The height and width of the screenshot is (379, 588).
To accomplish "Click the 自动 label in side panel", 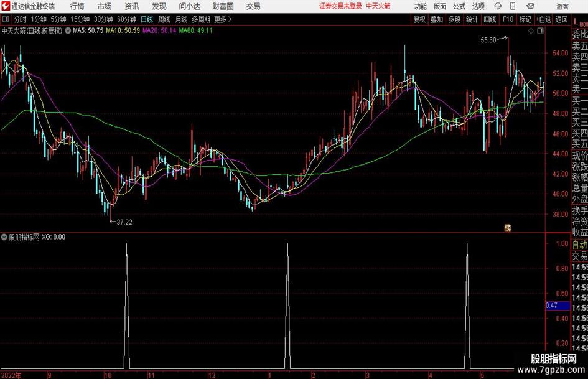I will pos(580,245).
